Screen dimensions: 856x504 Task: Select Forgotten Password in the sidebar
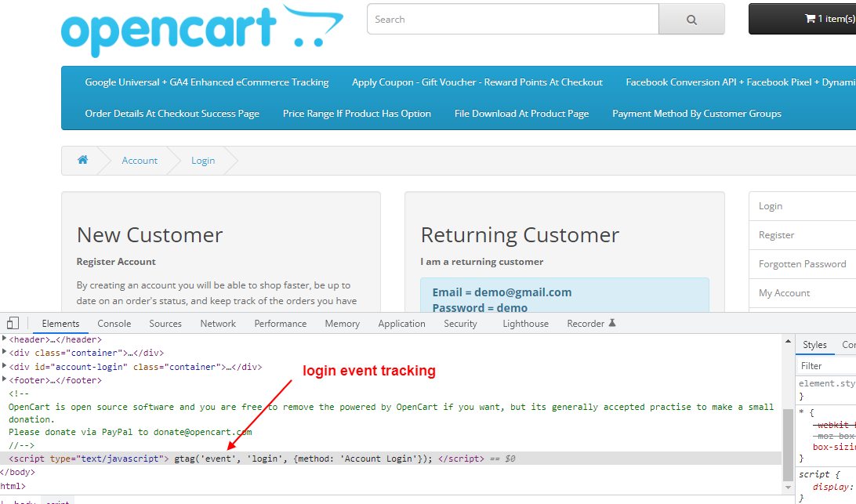pyautogui.click(x=802, y=264)
